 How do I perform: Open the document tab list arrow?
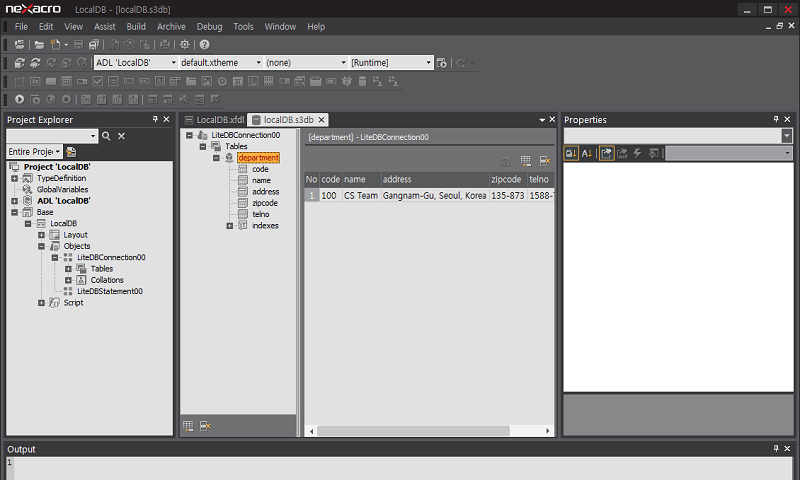point(542,120)
